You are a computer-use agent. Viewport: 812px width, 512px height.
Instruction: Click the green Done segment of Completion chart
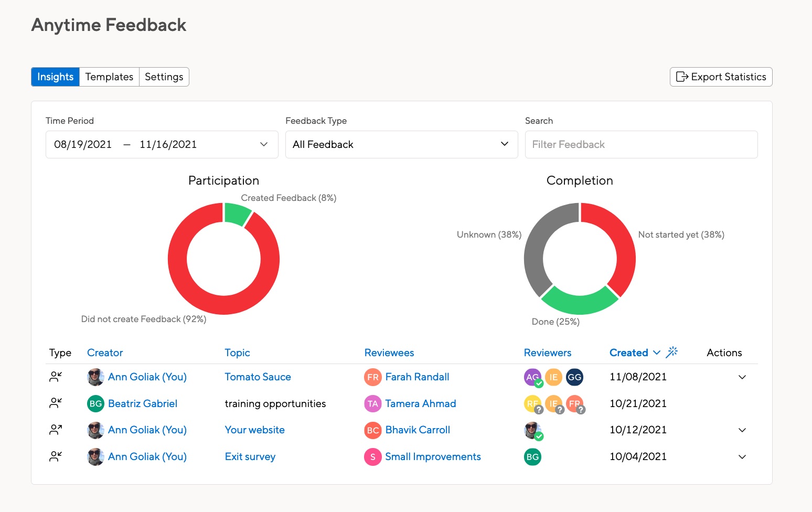pos(581,306)
